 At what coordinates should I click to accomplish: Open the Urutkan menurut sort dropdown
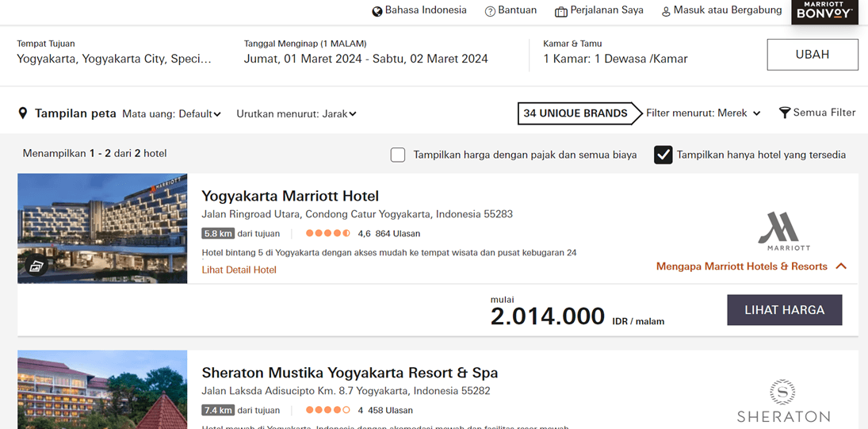(296, 114)
